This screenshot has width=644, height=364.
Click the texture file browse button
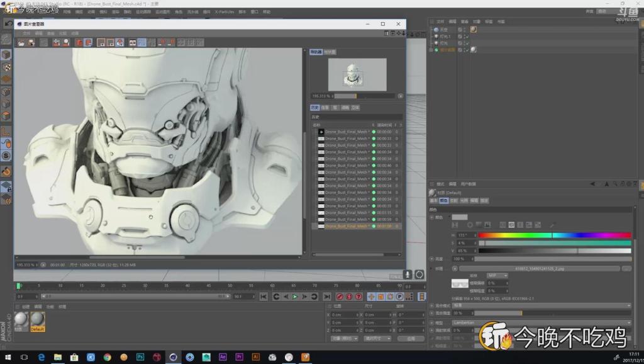626,268
